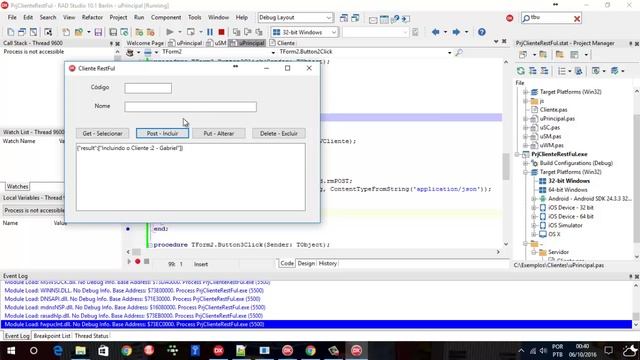Click the Código input field
Image resolution: width=640 pixels, height=360 pixels.
click(x=148, y=88)
